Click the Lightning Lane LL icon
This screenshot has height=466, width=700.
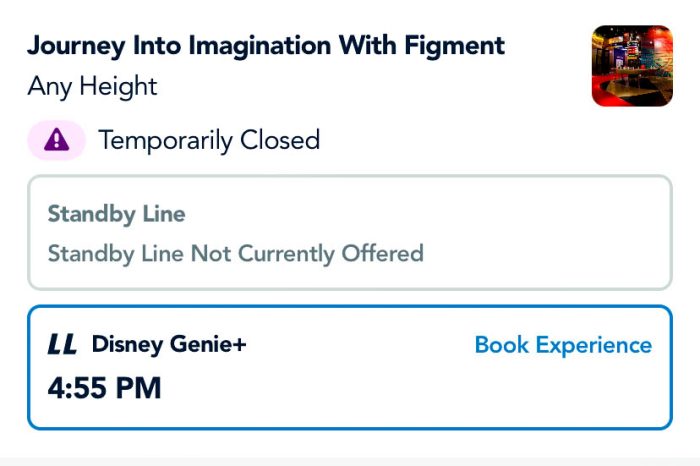(x=62, y=345)
